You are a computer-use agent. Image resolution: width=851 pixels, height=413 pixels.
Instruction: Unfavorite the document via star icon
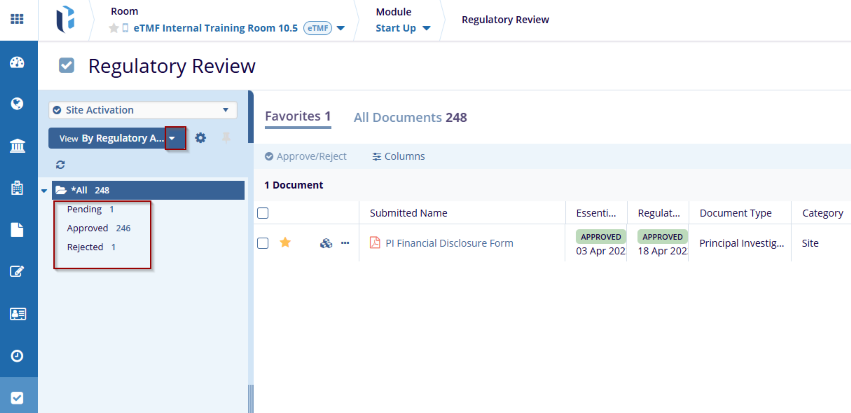click(x=285, y=243)
